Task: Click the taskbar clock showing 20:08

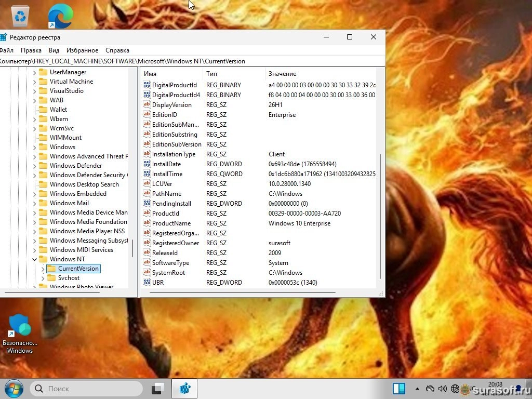Action: click(x=495, y=384)
